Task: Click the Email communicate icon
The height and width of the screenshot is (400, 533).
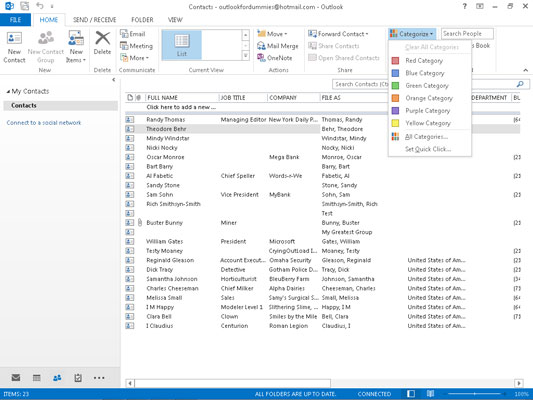Action: tap(133, 34)
